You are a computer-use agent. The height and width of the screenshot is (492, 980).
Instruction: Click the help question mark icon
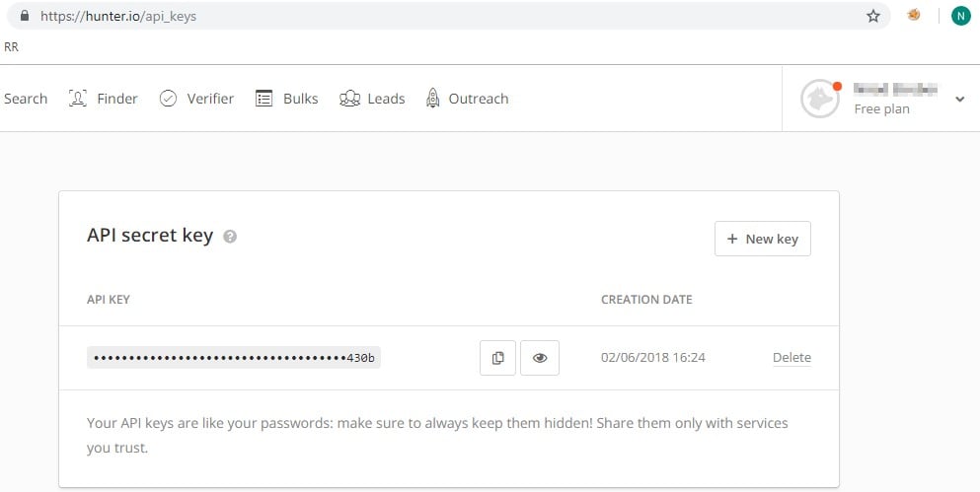[x=230, y=237]
